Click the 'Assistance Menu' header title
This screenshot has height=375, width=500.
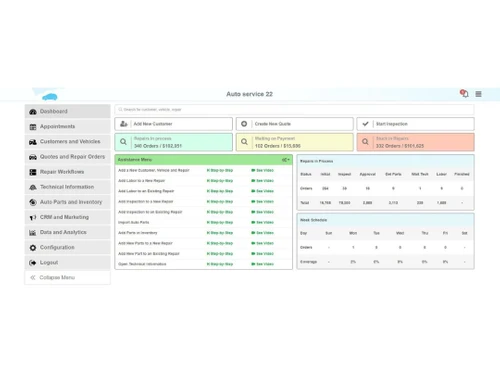pos(135,160)
